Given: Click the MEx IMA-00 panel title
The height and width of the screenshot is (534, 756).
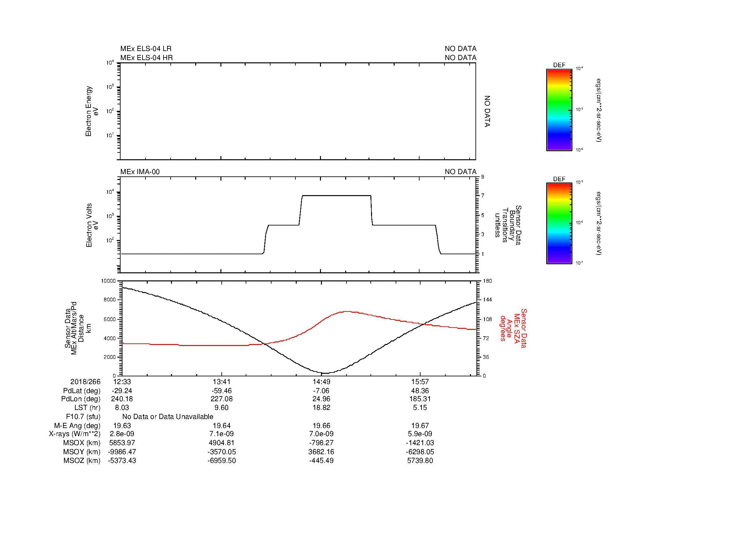Looking at the screenshot, I should [140, 172].
